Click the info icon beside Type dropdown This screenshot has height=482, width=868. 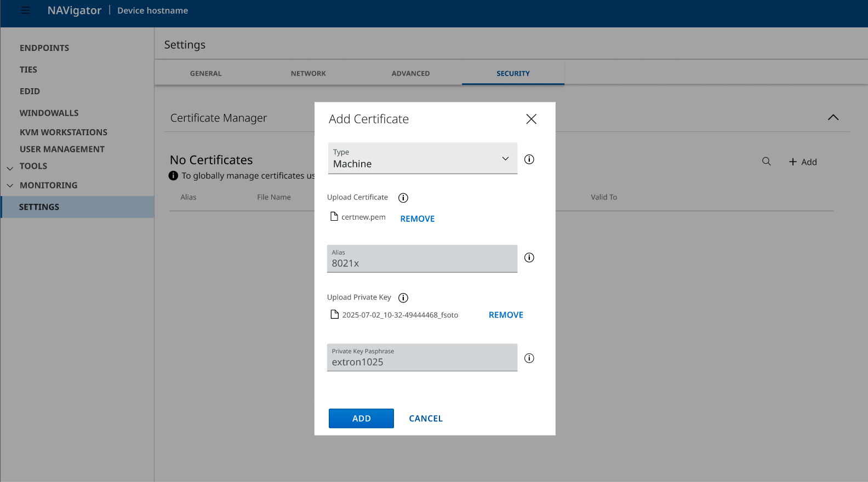pyautogui.click(x=529, y=159)
